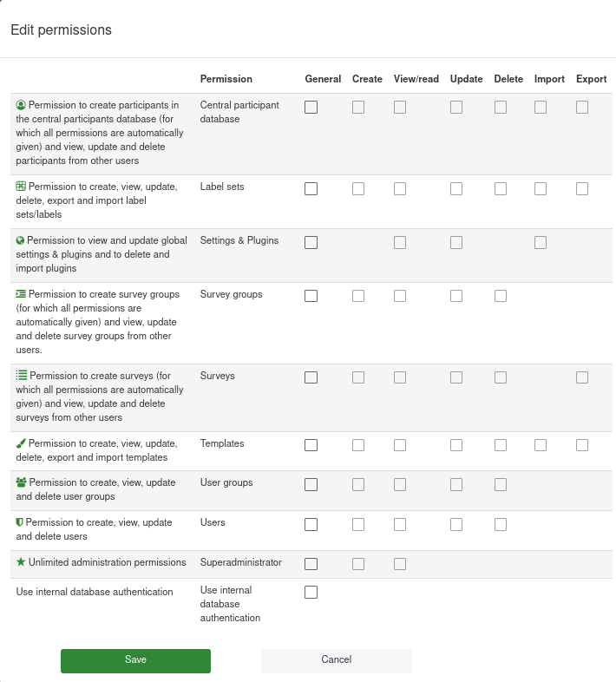Click the templates paintbrush icon
The height and width of the screenshot is (682, 616).
pos(21,443)
